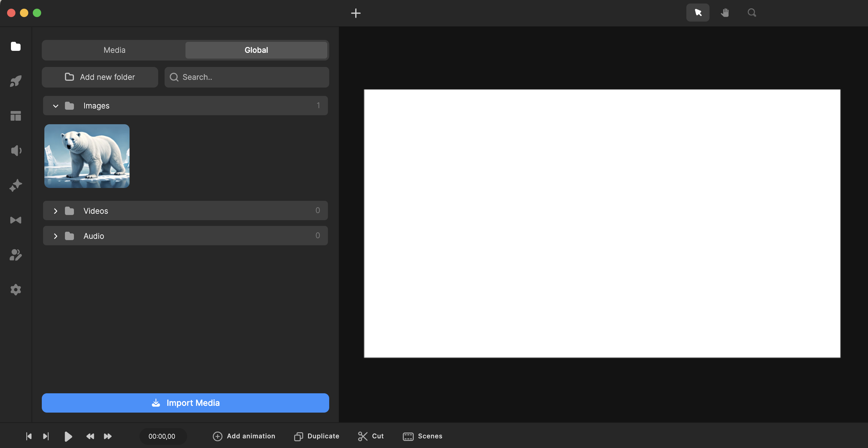Open the audio speaker sidebar panel

click(x=15, y=150)
